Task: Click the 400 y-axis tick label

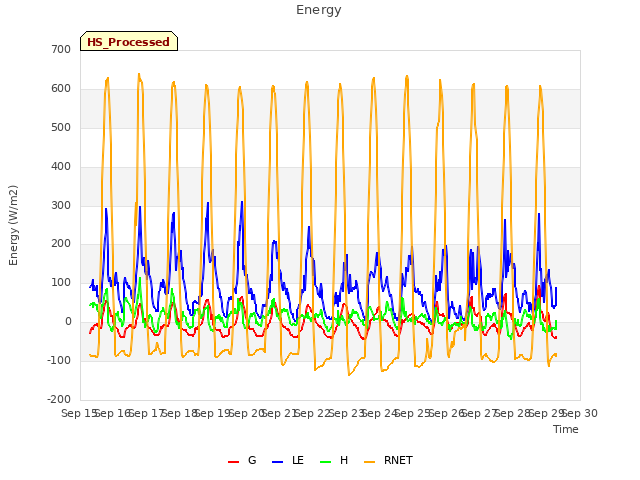Action: point(61,167)
